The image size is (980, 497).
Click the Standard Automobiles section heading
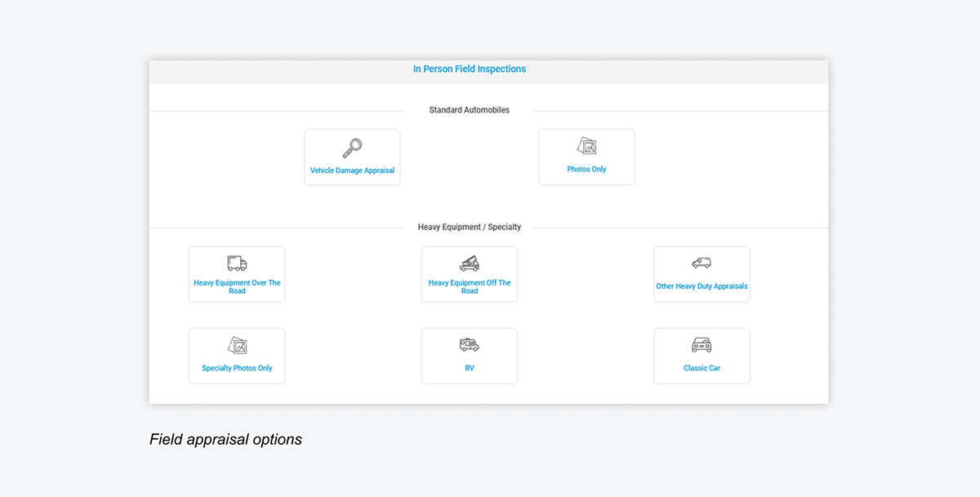(x=469, y=110)
